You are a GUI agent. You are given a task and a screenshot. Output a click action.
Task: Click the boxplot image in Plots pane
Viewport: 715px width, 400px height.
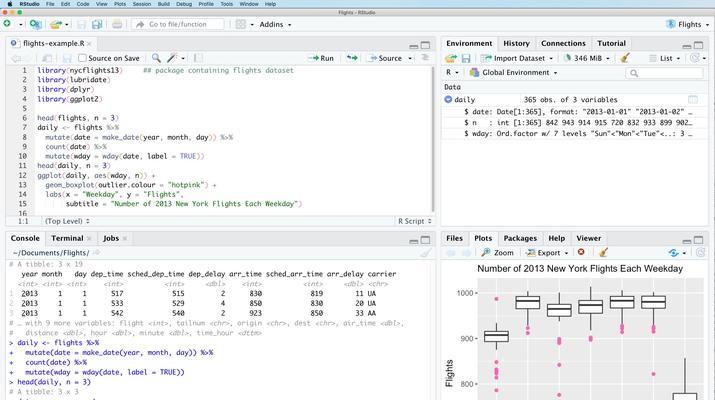[x=575, y=330]
